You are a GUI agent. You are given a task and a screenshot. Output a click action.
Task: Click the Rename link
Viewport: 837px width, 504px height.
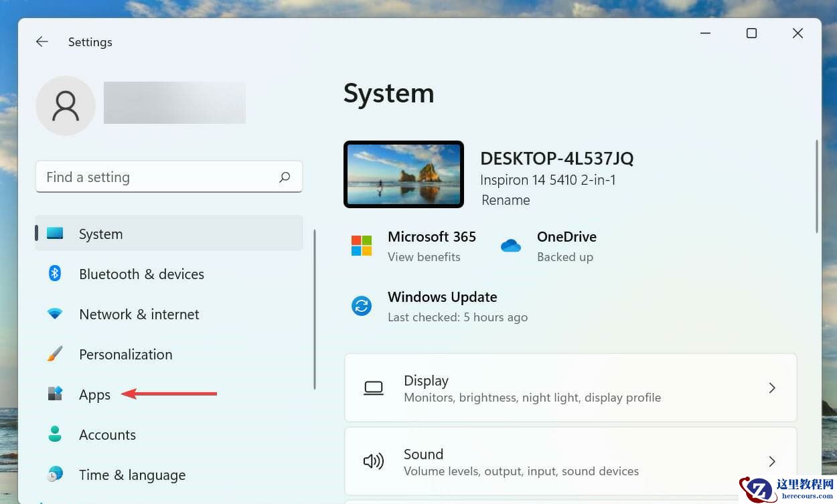click(x=506, y=199)
